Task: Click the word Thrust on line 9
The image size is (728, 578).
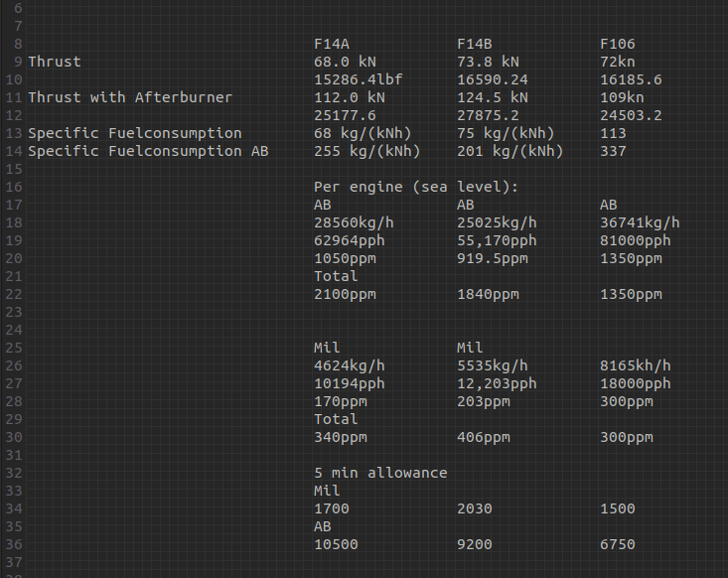Action: 55,62
